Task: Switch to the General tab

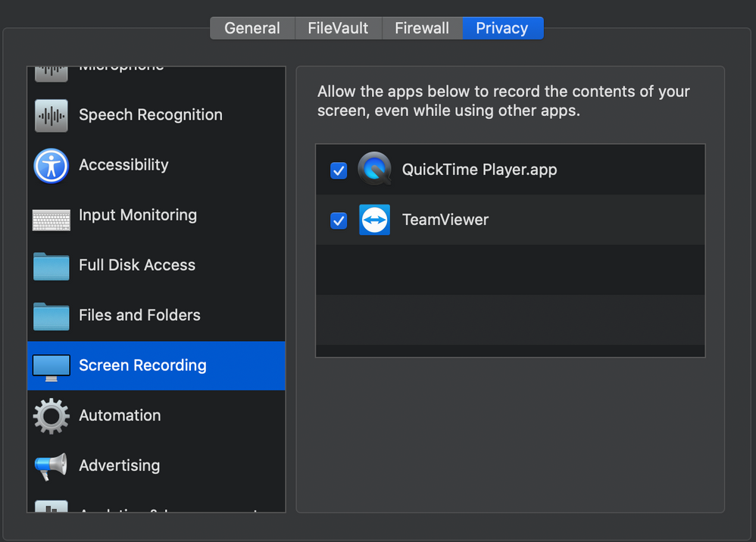Action: pos(252,28)
